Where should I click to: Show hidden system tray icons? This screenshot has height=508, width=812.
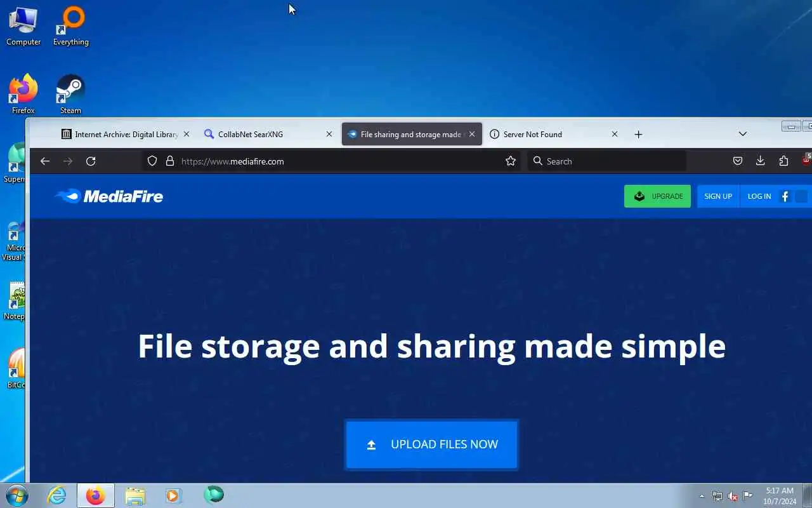click(702, 496)
